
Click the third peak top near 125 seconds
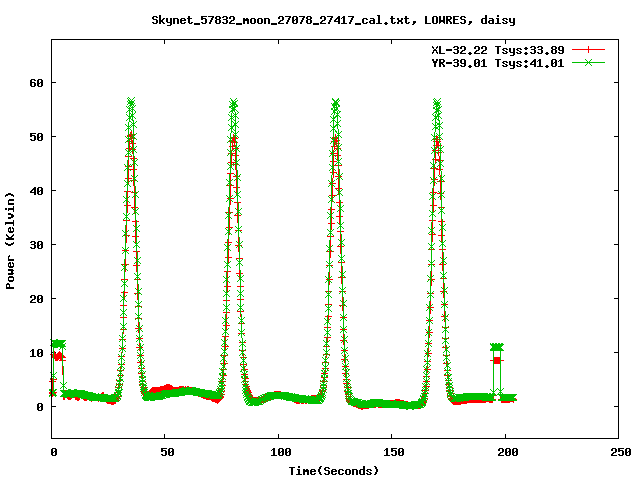(x=336, y=103)
